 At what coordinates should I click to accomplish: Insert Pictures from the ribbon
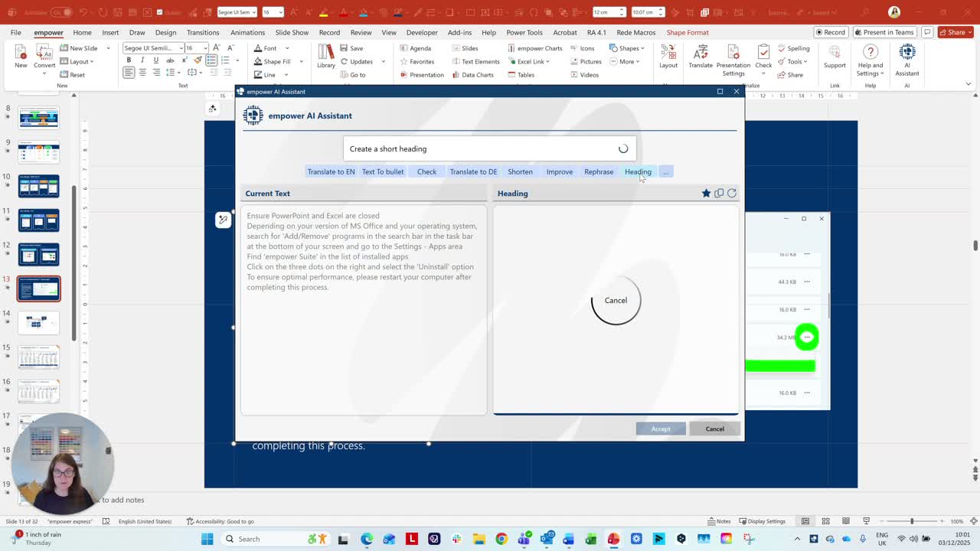[x=585, y=61]
